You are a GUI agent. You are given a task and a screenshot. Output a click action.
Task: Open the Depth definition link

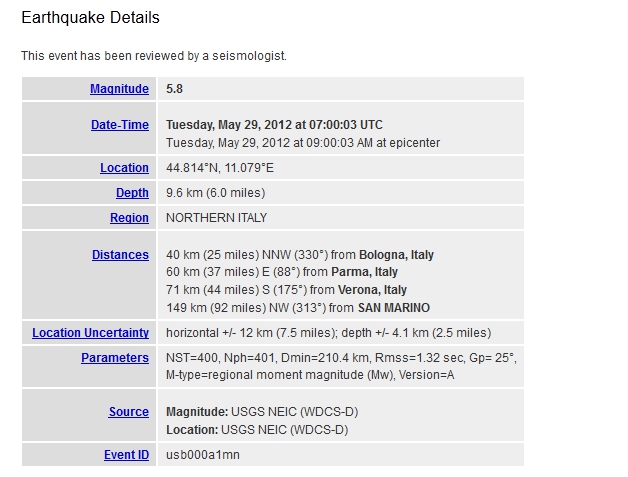[x=132, y=193]
